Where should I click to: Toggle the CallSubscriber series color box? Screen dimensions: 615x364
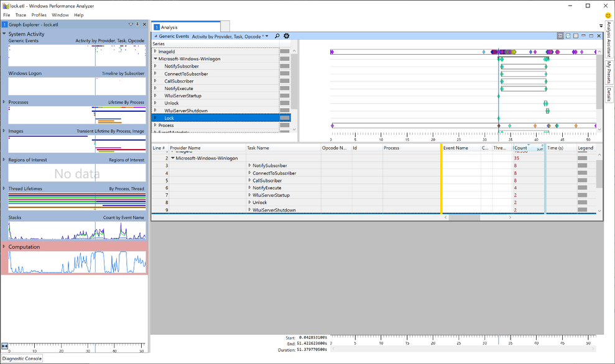[285, 81]
